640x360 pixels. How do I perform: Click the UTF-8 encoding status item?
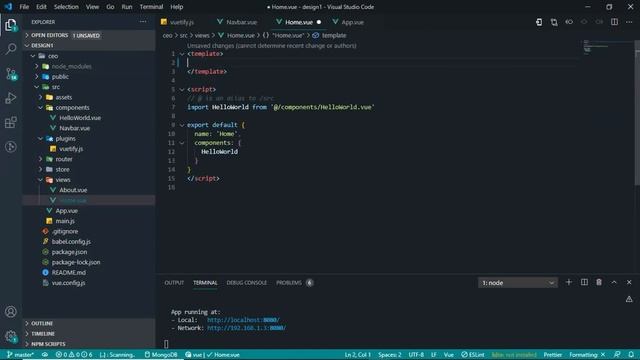click(x=416, y=355)
